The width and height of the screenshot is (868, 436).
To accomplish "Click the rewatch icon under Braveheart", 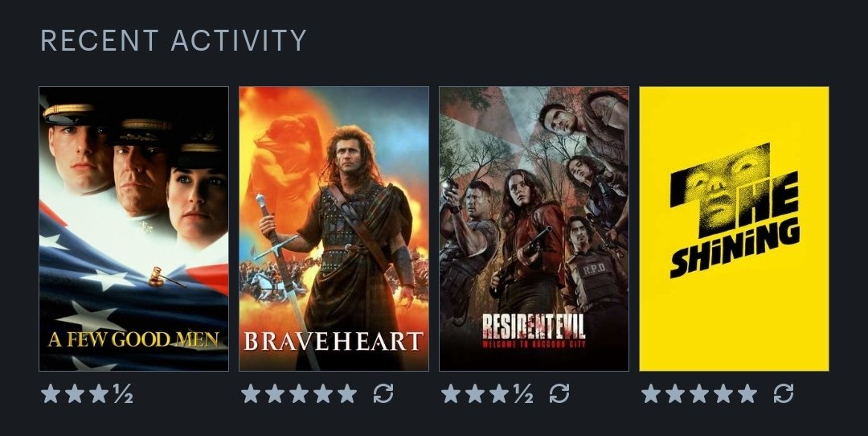I will (383, 394).
